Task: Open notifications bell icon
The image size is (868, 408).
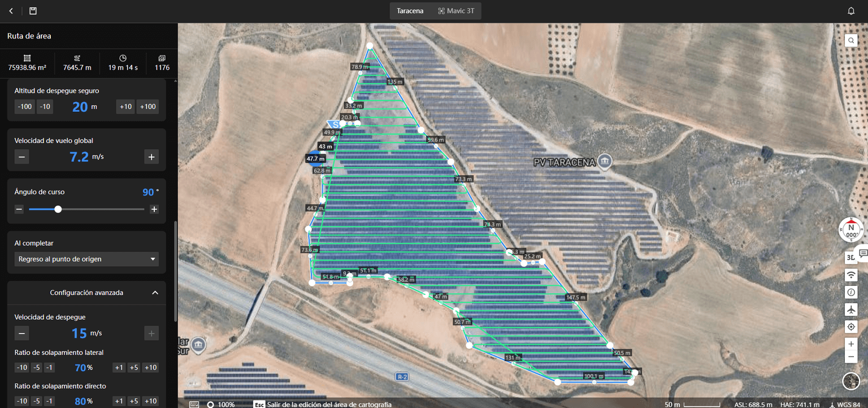Action: 851,11
